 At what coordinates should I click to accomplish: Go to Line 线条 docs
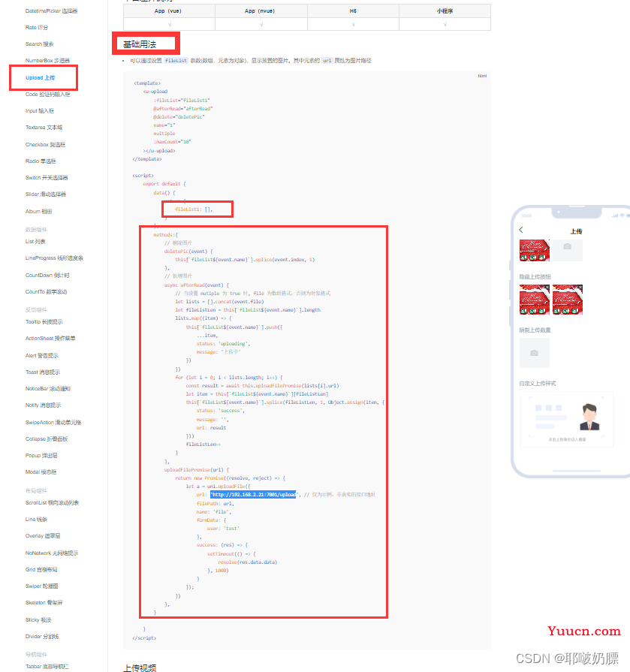(x=37, y=520)
